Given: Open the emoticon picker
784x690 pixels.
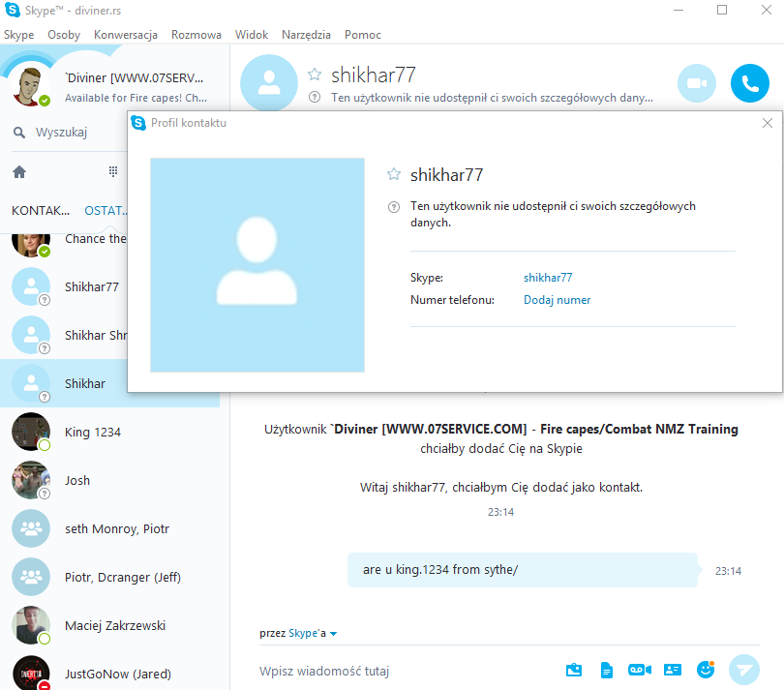Looking at the screenshot, I should click(x=706, y=670).
